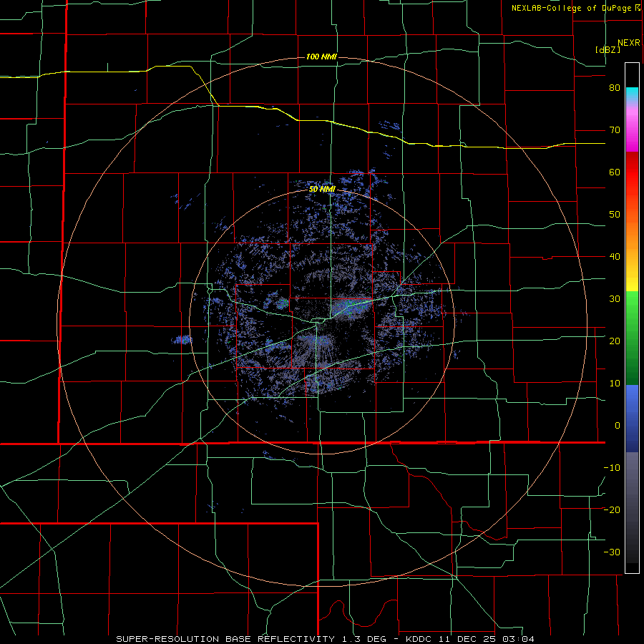644x644 pixels.
Task: Click the blue echo cluster near the yellow highway line
Action: 389,125
